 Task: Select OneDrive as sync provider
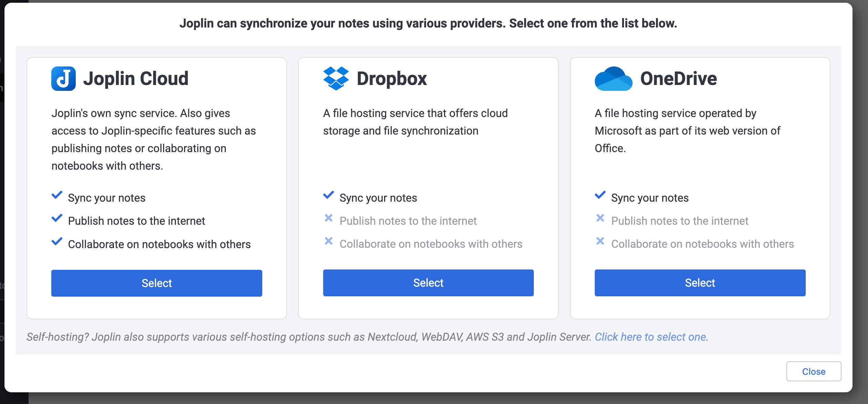[700, 283]
